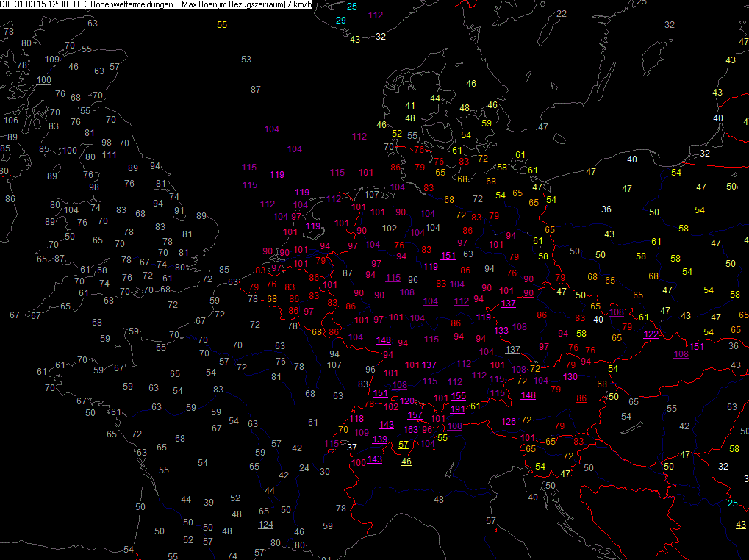This screenshot has width=749, height=560.
Task: Select the underlined 163 gust value
Action: pos(411,430)
